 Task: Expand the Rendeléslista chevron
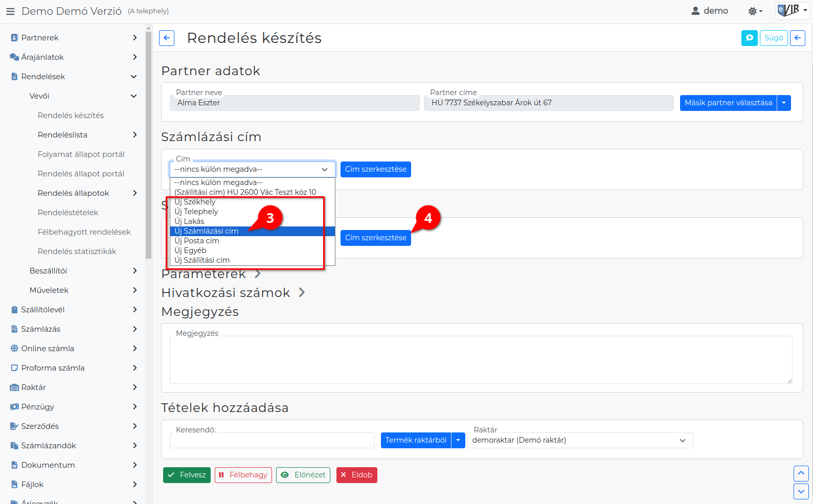(x=134, y=135)
